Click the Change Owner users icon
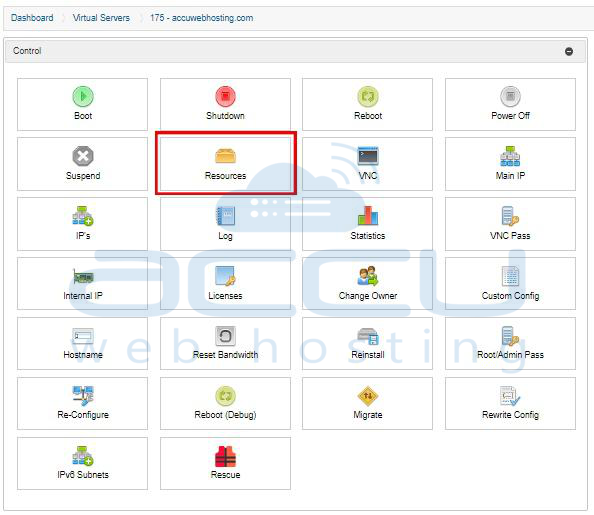 point(368,276)
